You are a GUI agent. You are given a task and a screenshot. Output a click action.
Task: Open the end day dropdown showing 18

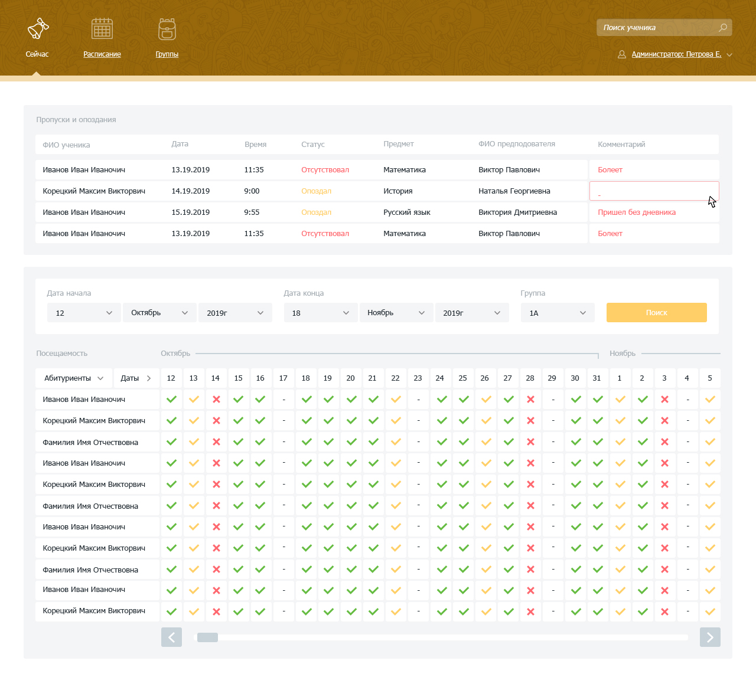coord(321,313)
